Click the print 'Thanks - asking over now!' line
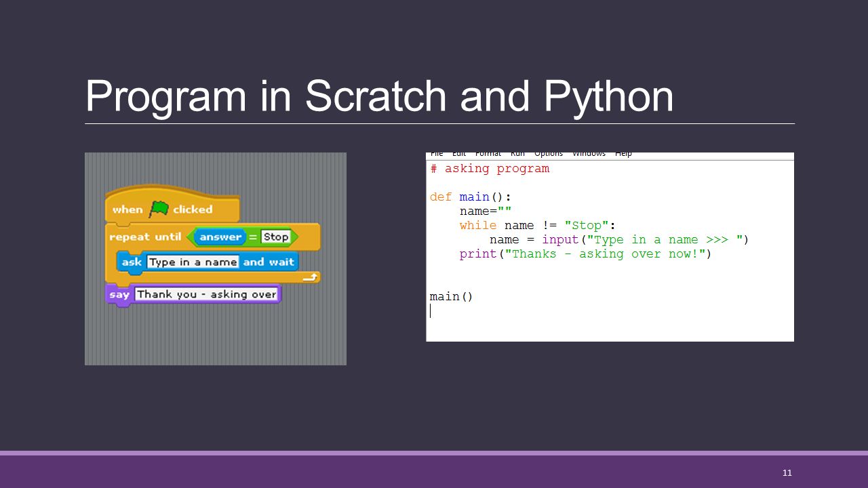Viewport: 868px width, 488px height. click(x=585, y=254)
